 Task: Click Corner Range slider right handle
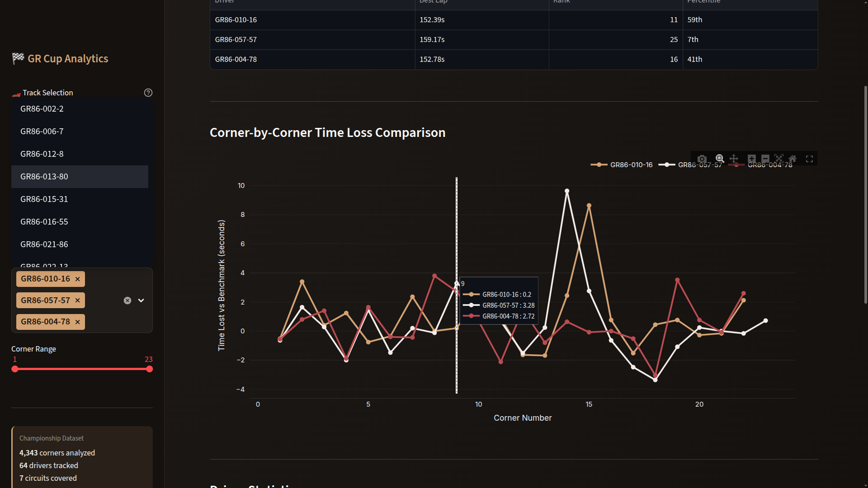[x=150, y=369]
